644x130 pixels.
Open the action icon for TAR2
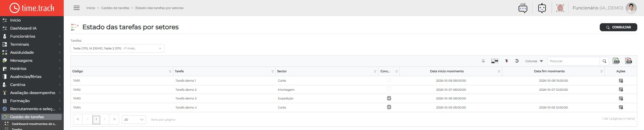pos(621,90)
